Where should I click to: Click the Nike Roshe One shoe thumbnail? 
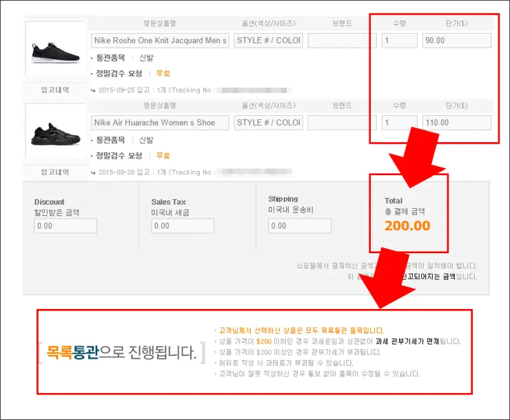54,50
